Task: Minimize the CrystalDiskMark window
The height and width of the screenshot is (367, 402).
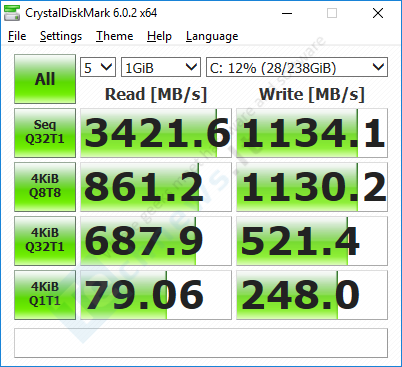Action: coord(287,13)
